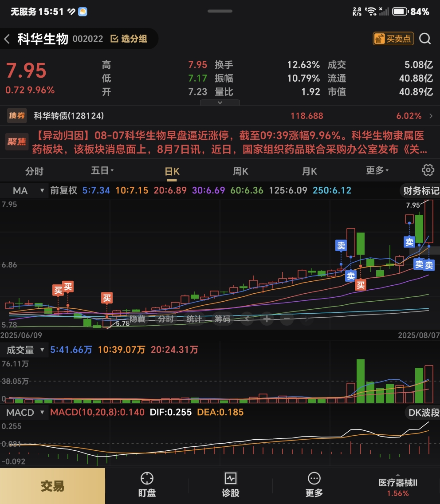This screenshot has height=504, width=440.
Task: Tap bond price 118.688
Action: [x=306, y=116]
